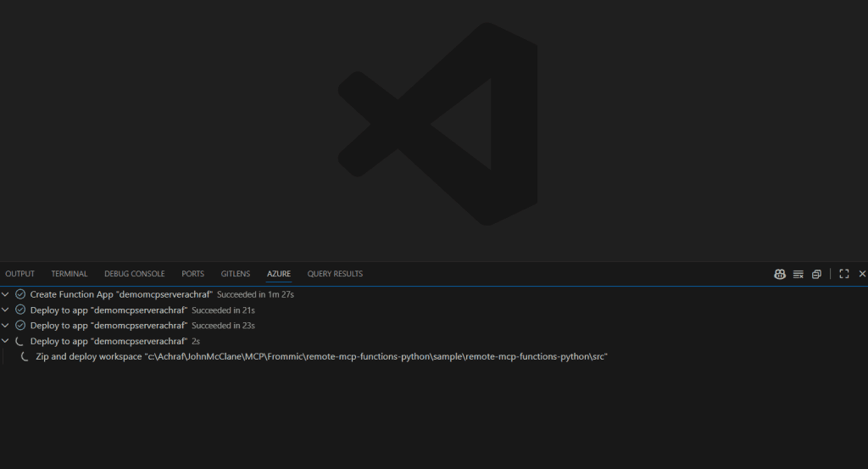868x469 pixels.
Task: Select the Zip and deploy workspace item
Action: click(322, 357)
